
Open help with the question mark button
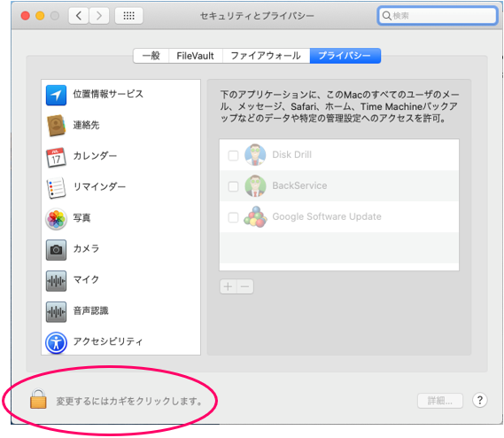(x=480, y=401)
